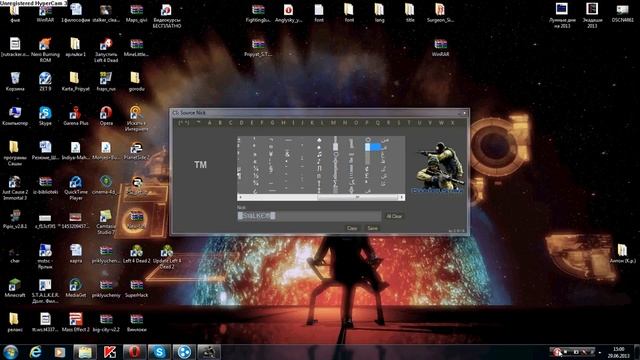Open the Maps_qivi archive icon
The image size is (640, 360).
pyautogui.click(x=136, y=13)
